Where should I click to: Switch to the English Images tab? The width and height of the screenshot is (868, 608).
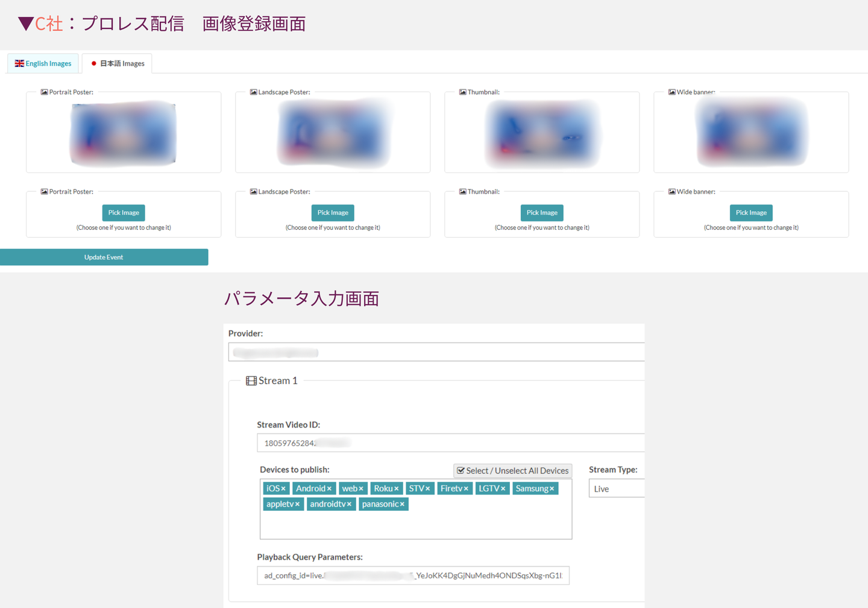[x=43, y=63]
